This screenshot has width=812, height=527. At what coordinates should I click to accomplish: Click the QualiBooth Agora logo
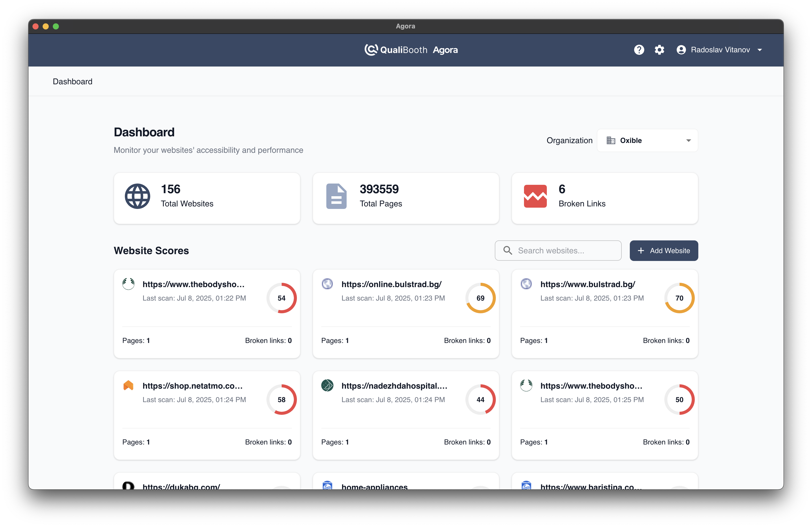pyautogui.click(x=411, y=50)
